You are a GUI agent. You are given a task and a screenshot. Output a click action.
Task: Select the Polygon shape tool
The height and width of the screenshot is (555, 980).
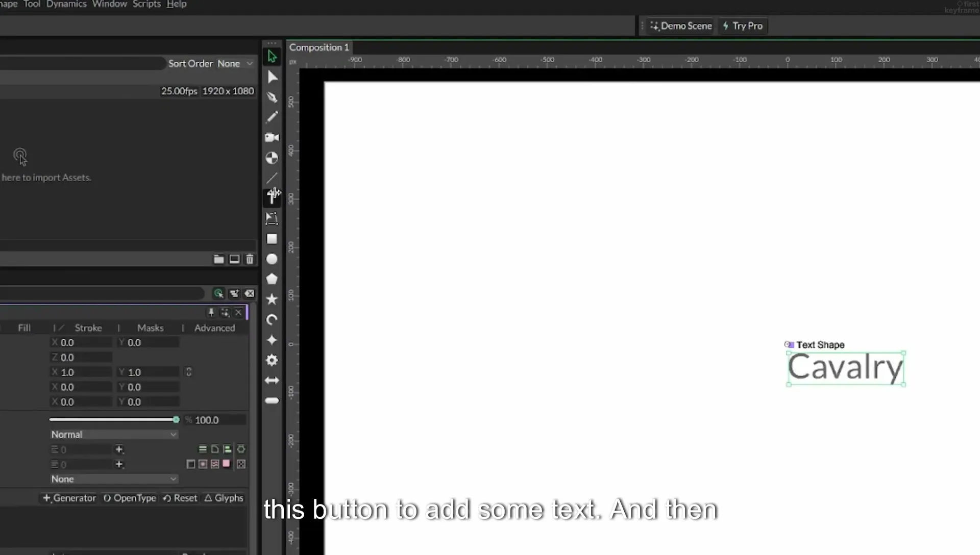[x=272, y=279]
